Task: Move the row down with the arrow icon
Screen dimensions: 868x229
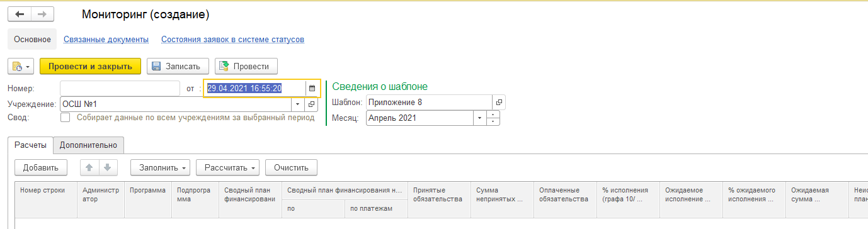Action: pyautogui.click(x=108, y=168)
